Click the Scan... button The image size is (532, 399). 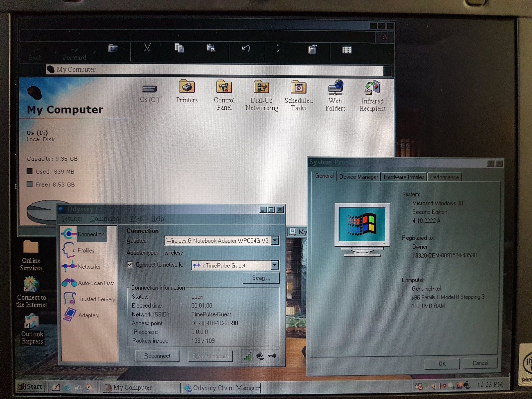click(261, 278)
